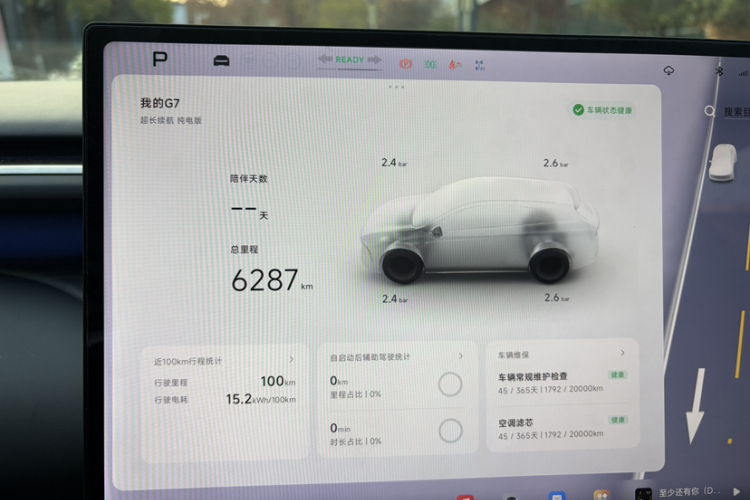Screen dimensions: 750x500
Task: Tap the 我的G7 title
Action: (x=160, y=103)
